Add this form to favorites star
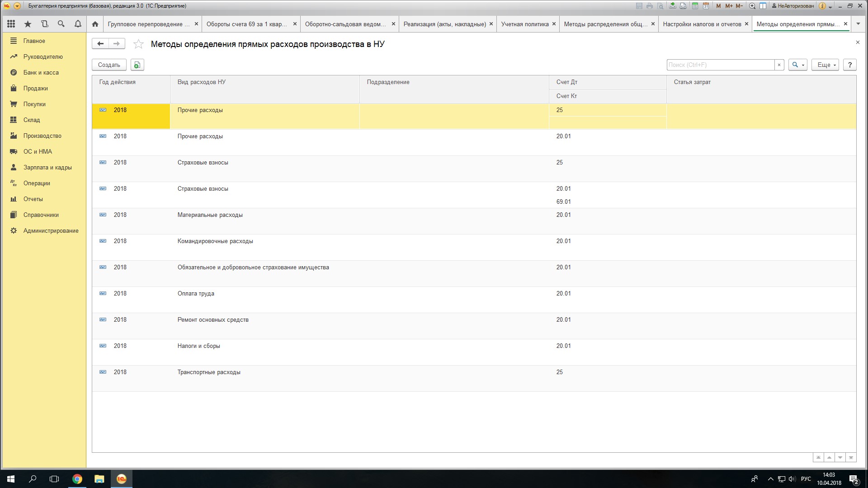This screenshot has width=868, height=488. pos(139,44)
